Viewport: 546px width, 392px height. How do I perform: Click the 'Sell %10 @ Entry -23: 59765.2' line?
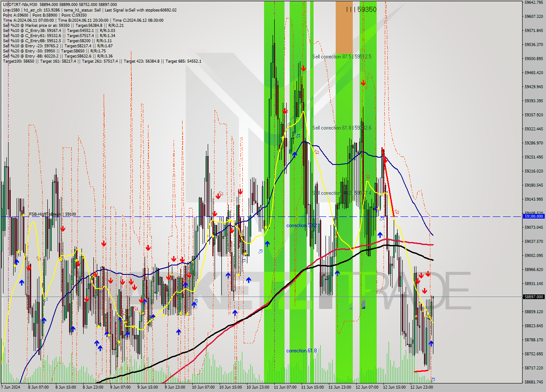pyautogui.click(x=58, y=46)
